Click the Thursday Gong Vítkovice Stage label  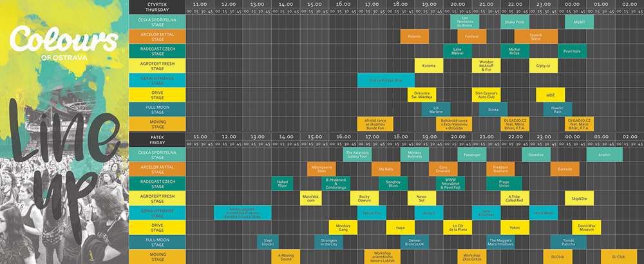coord(157,80)
